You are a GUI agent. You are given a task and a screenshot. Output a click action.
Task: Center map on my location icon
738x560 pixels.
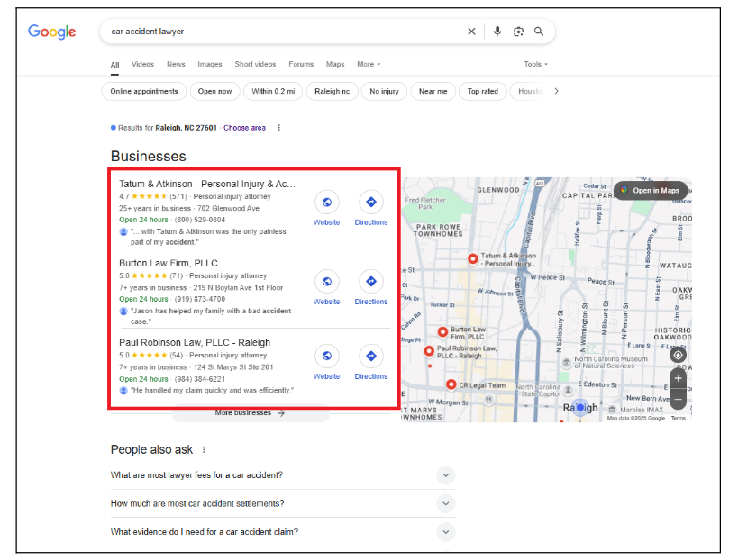coord(678,355)
